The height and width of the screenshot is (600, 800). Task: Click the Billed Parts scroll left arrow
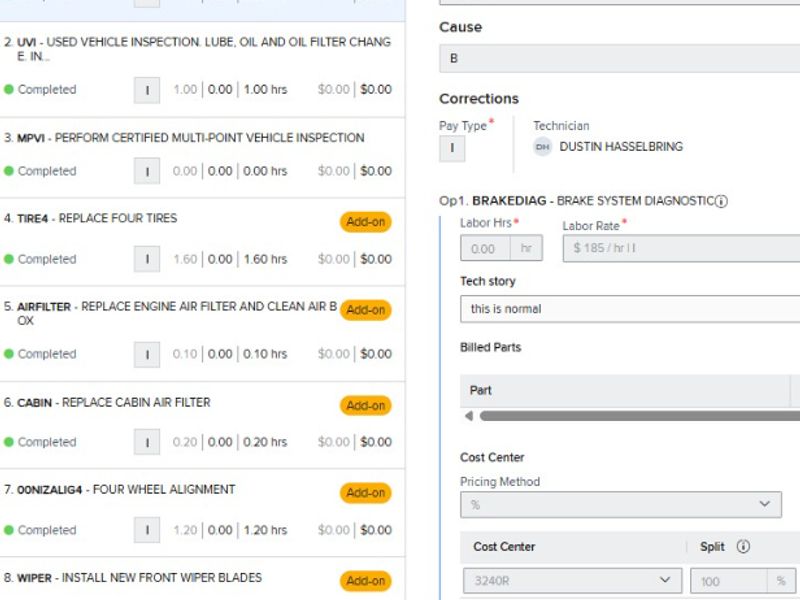click(x=468, y=416)
